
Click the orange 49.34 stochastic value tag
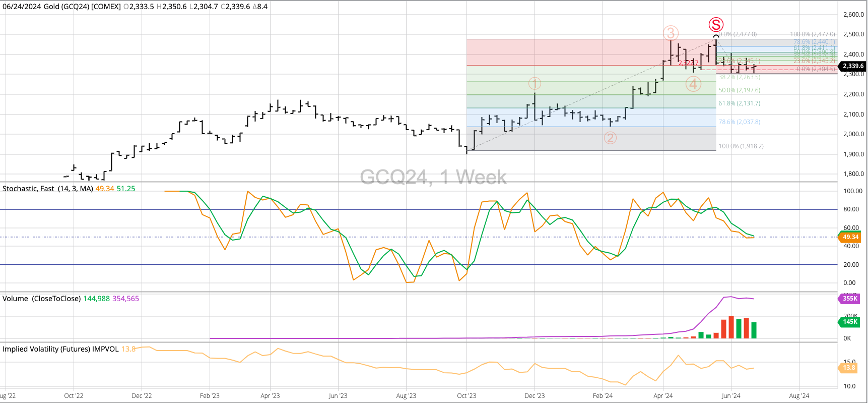pos(850,237)
